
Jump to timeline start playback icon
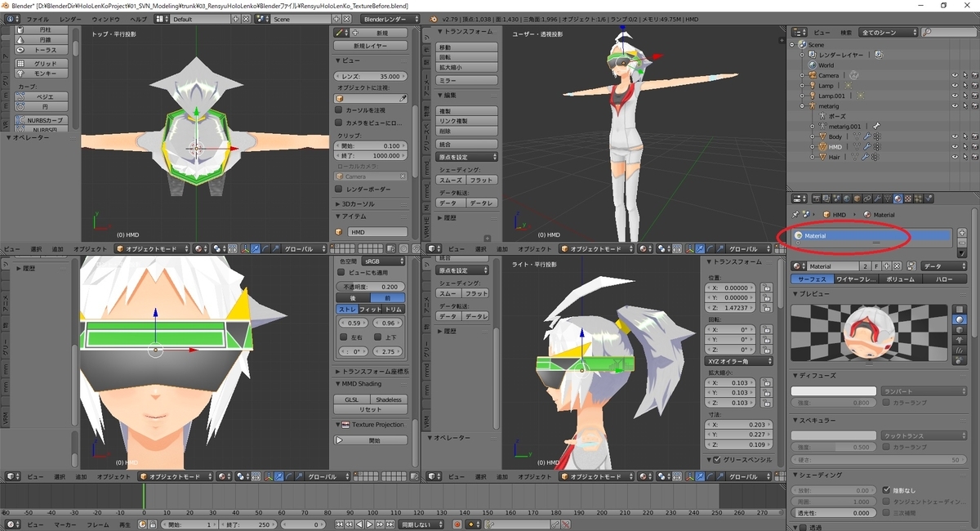coord(339,524)
